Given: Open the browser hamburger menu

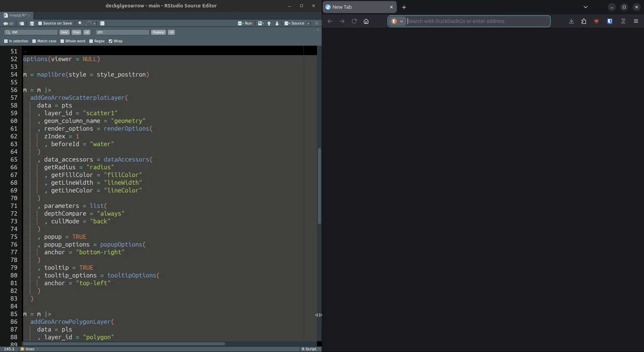Looking at the screenshot, I should coord(636,21).
